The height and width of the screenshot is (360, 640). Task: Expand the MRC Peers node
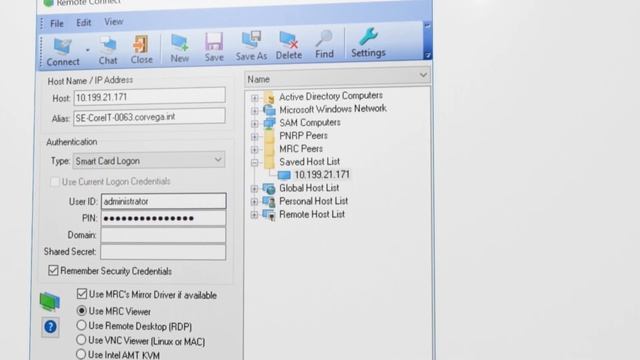pos(254,150)
